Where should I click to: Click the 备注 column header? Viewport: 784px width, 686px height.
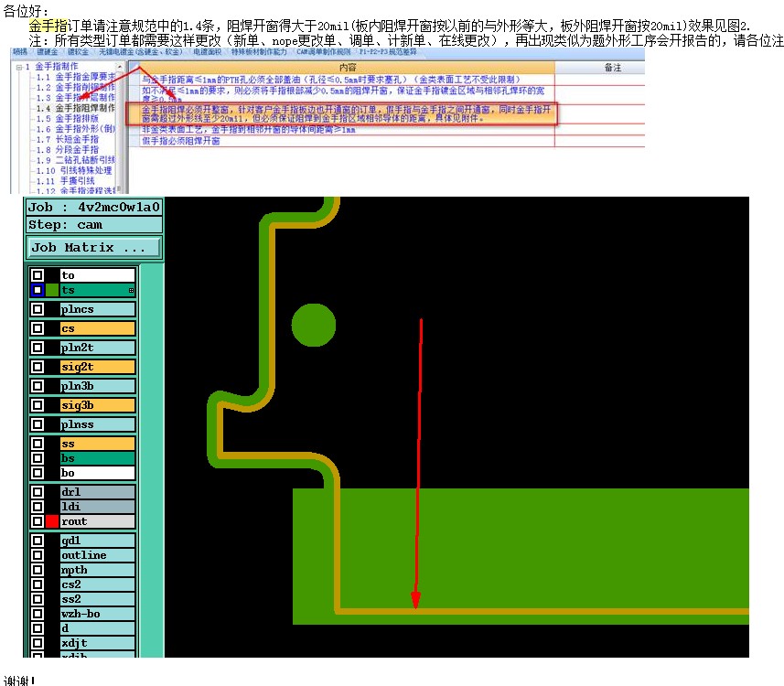coord(613,68)
